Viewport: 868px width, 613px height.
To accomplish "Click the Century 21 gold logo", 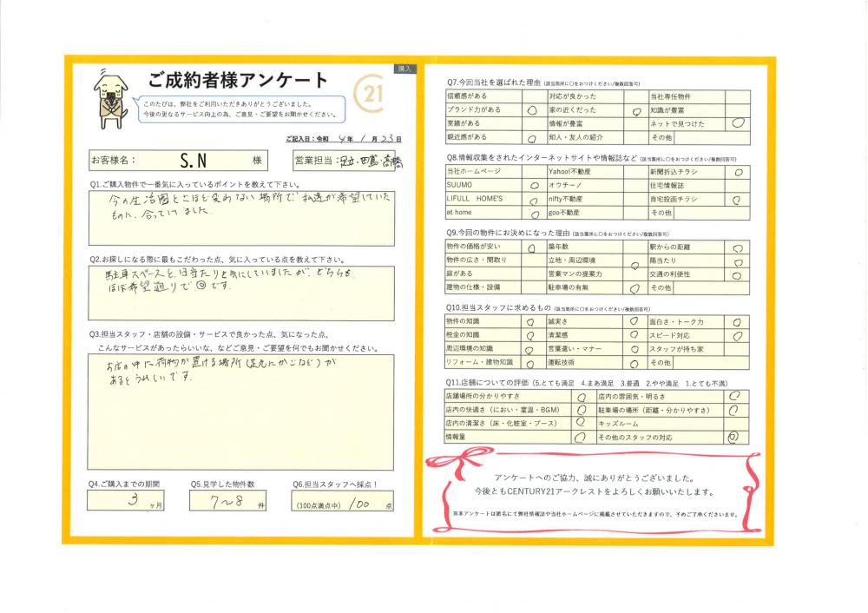I will pos(371,89).
